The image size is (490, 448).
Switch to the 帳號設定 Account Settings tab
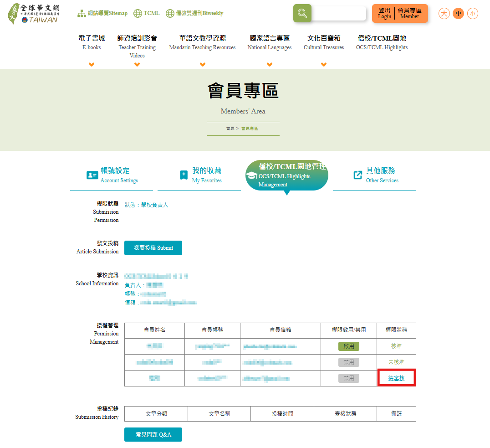click(x=114, y=174)
